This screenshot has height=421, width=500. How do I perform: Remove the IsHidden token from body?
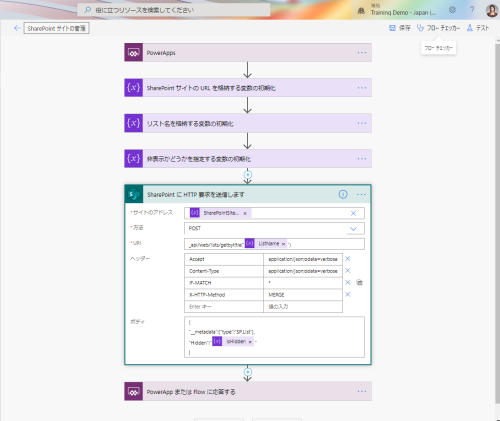(250, 342)
